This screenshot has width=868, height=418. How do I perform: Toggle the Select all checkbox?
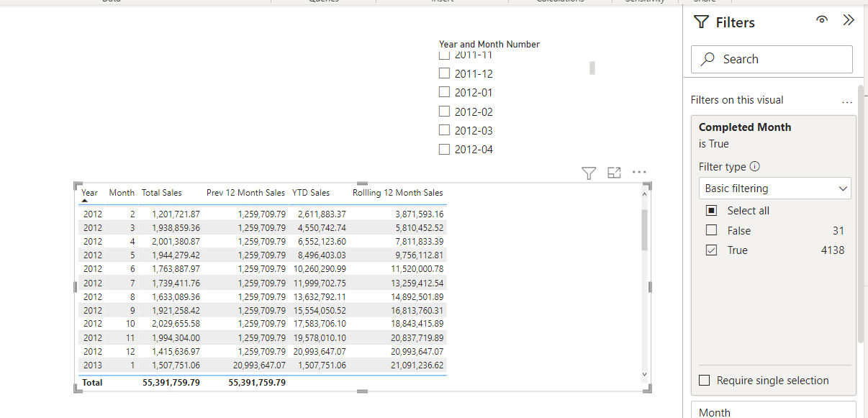(711, 211)
